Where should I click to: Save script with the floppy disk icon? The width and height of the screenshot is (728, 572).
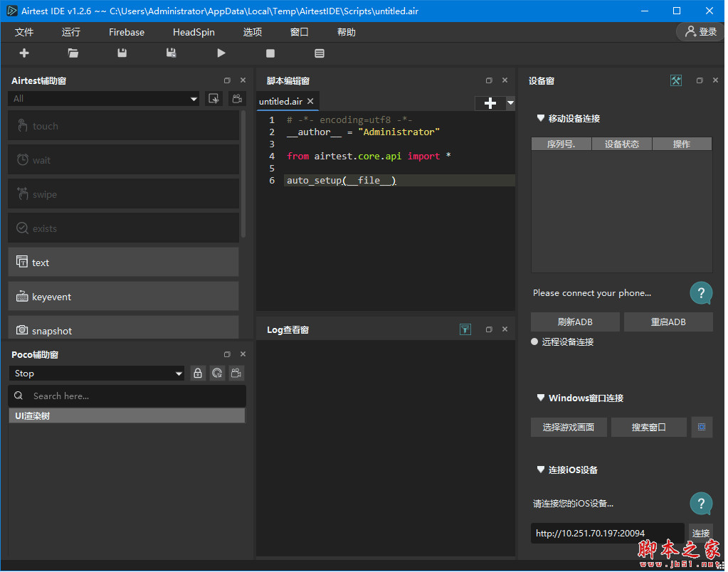(122, 53)
